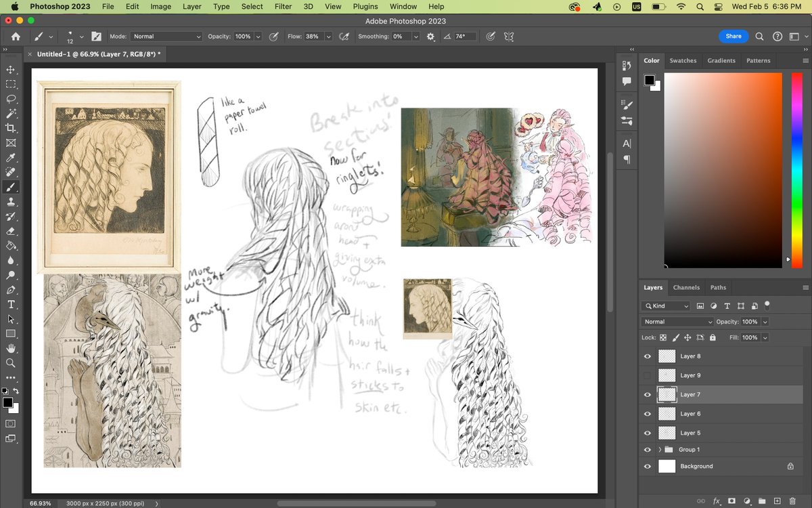Switch to the Paths tab
This screenshot has width=812, height=508.
718,287
